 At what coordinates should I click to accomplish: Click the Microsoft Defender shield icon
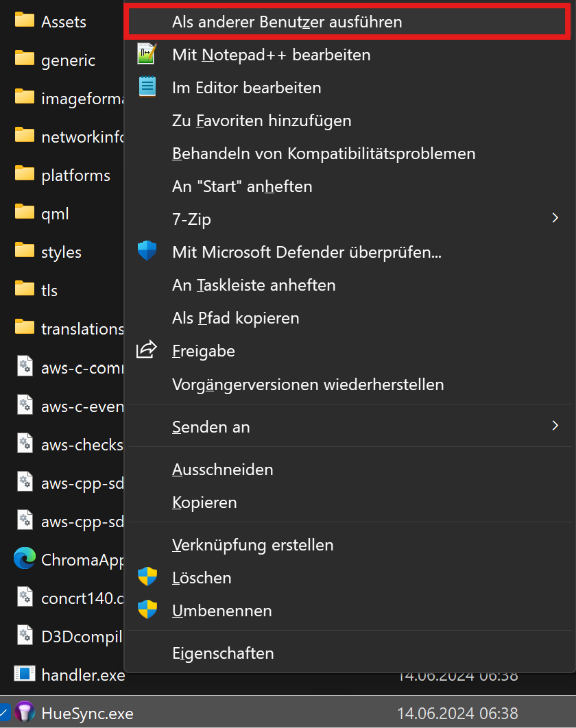(147, 252)
